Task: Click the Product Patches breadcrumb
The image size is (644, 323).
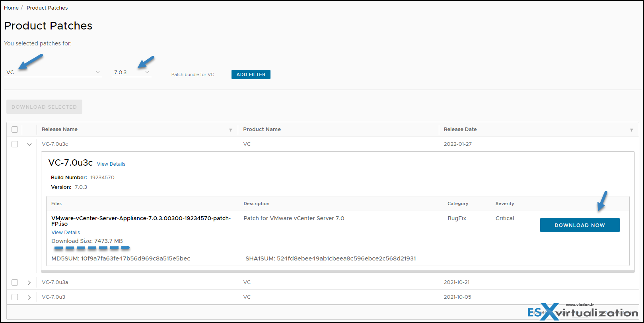Action: [47, 8]
